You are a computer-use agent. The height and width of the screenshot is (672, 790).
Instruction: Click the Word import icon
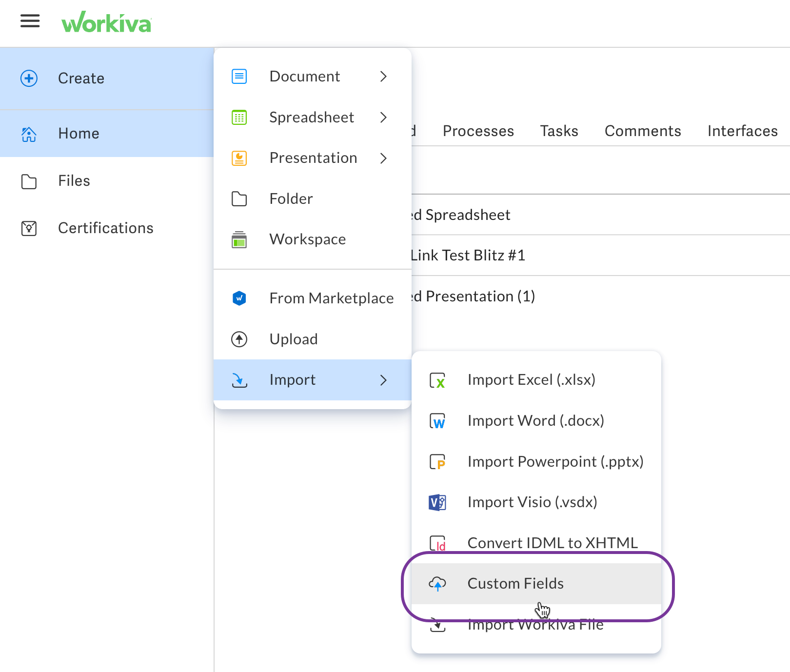click(x=437, y=421)
